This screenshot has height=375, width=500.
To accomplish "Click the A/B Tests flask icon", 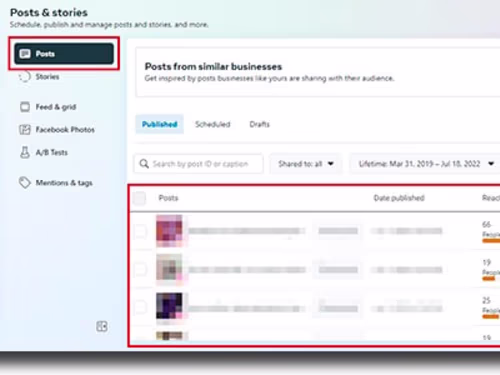I will tap(25, 152).
